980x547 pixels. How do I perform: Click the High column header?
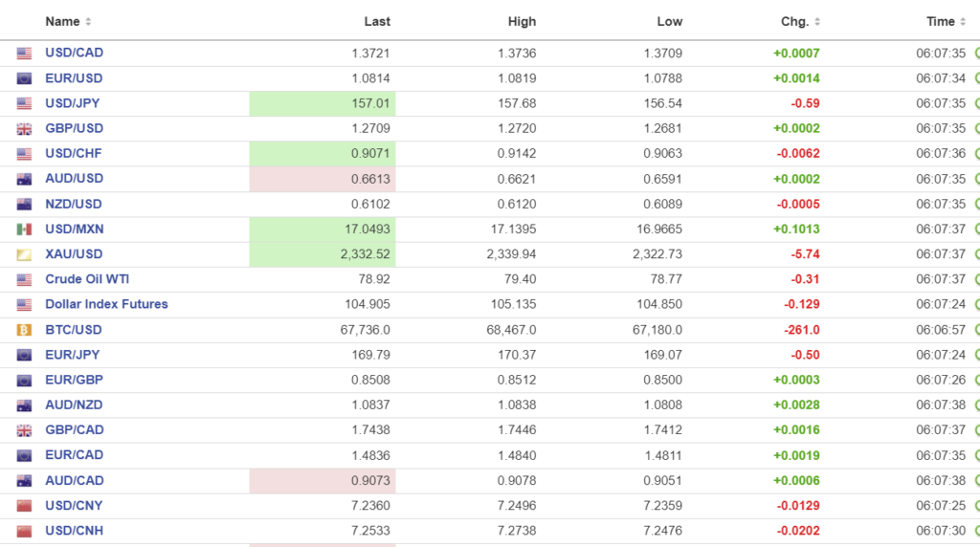click(x=523, y=22)
